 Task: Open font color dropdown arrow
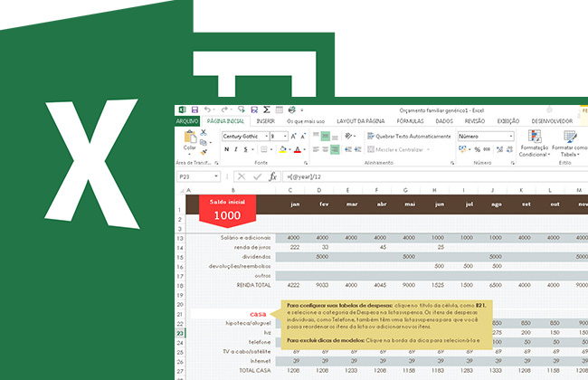click(x=304, y=149)
